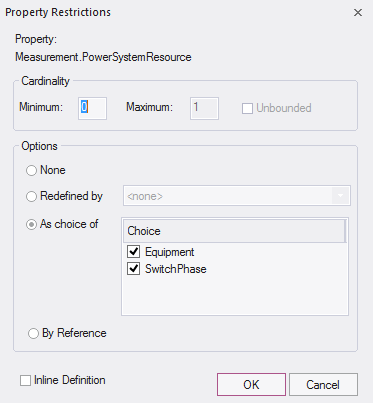Select the By Reference radio button
Image resolution: width=373 pixels, height=403 pixels.
click(x=33, y=334)
